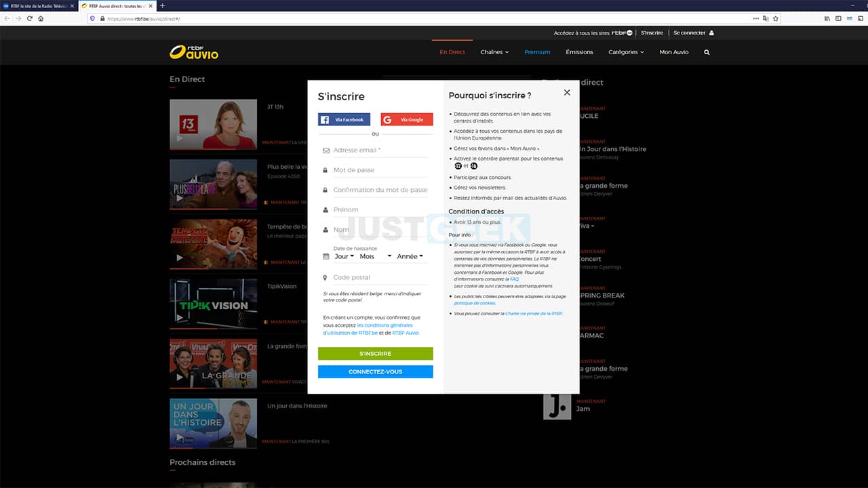The height and width of the screenshot is (488, 868).
Task: Switch to RTBF Auvio direct tab
Action: [x=116, y=5]
